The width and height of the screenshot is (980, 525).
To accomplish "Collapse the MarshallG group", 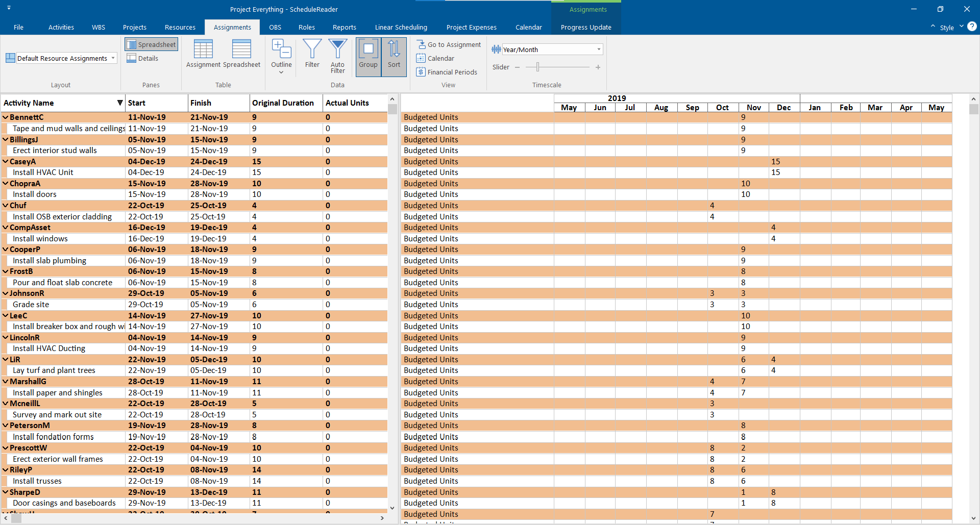I will tap(6, 382).
